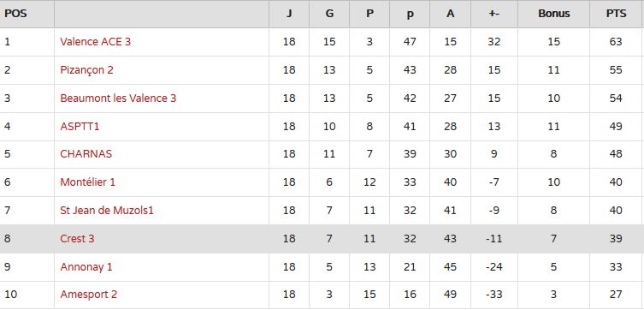The width and height of the screenshot is (644, 310).
Task: Click the G column header
Action: tap(329, 14)
